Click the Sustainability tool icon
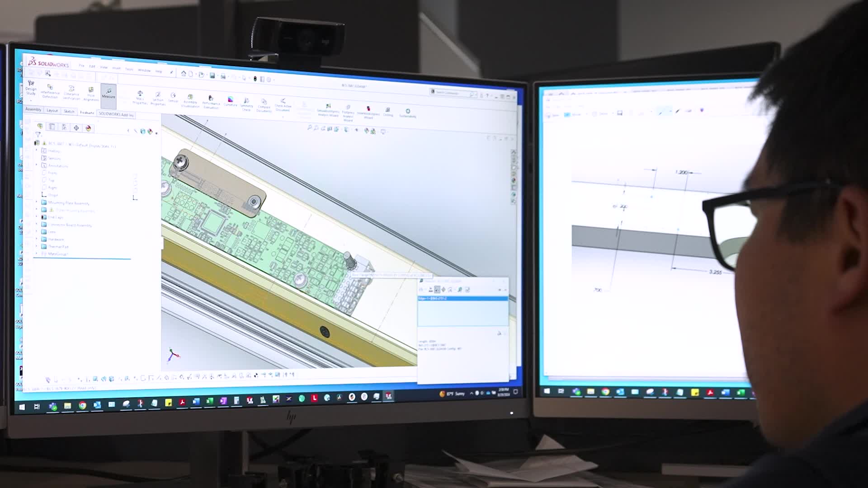868x488 pixels. (408, 113)
